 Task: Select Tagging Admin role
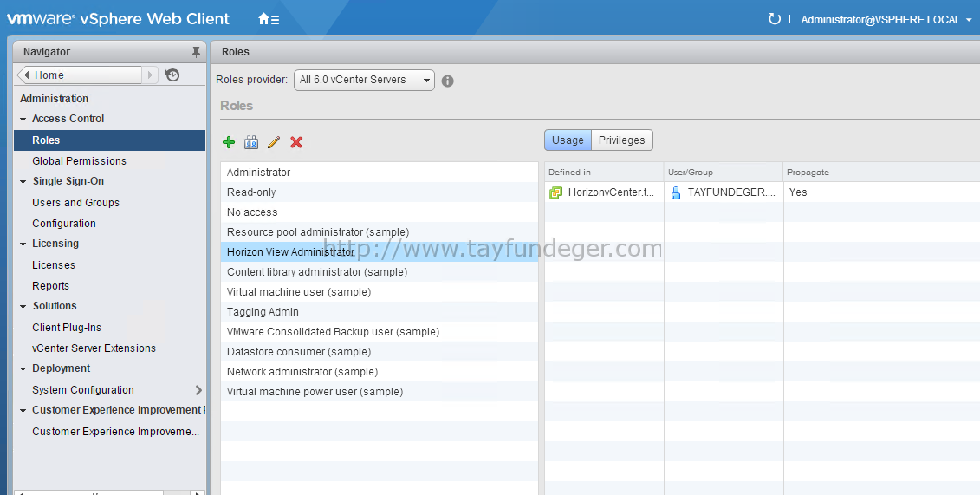click(x=380, y=312)
